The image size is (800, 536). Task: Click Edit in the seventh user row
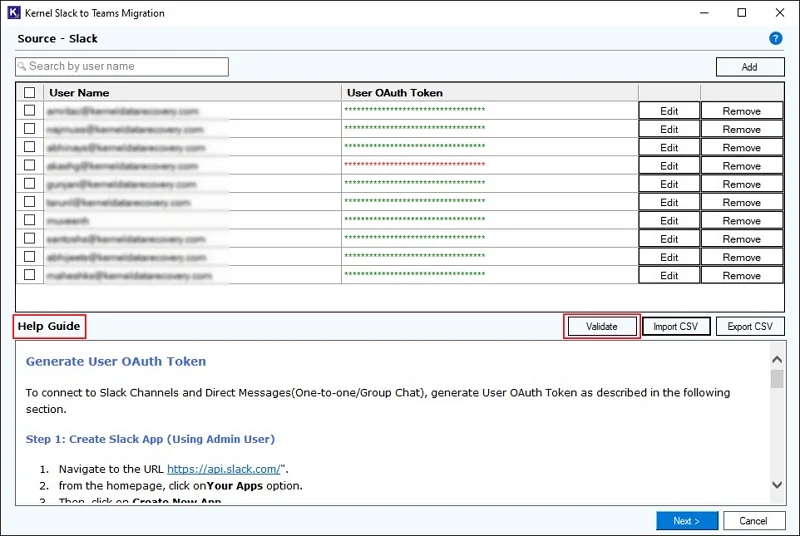coord(669,221)
